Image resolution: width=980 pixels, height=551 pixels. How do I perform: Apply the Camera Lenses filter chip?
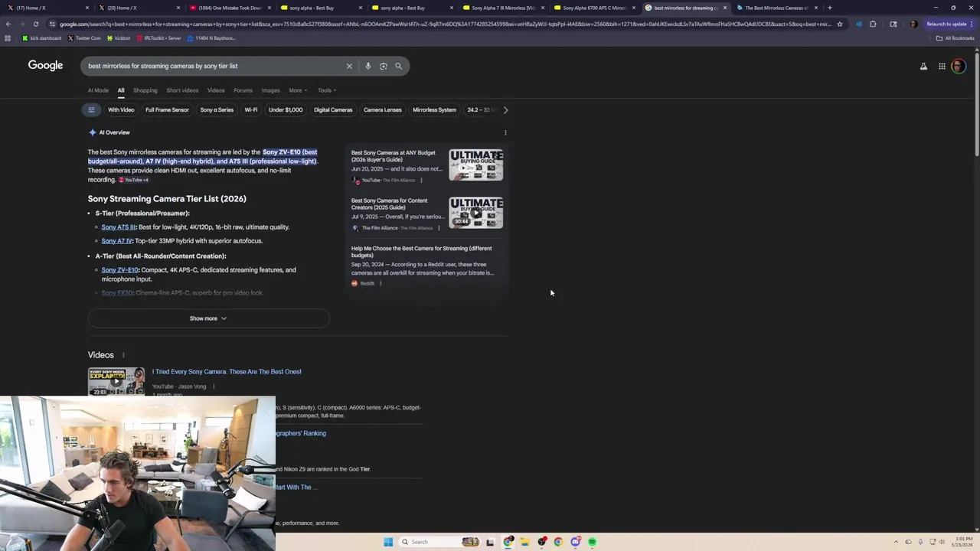pyautogui.click(x=383, y=109)
